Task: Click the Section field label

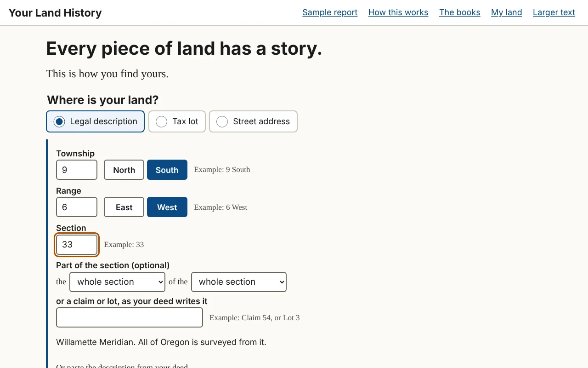Action: (x=71, y=228)
